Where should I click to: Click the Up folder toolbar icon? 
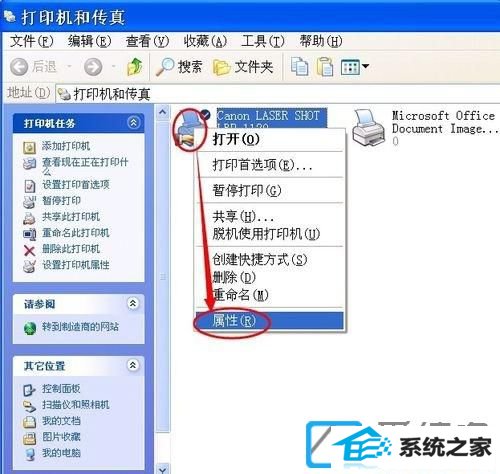tap(135, 67)
